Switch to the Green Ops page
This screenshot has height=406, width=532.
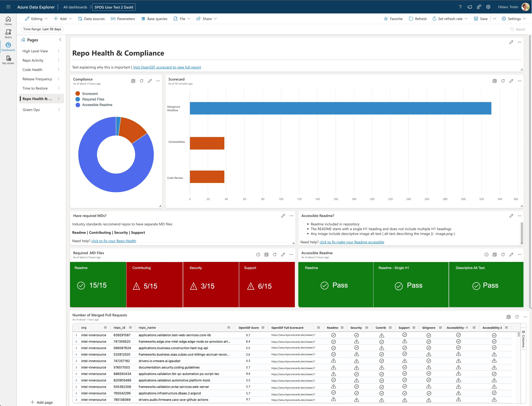pyautogui.click(x=31, y=109)
